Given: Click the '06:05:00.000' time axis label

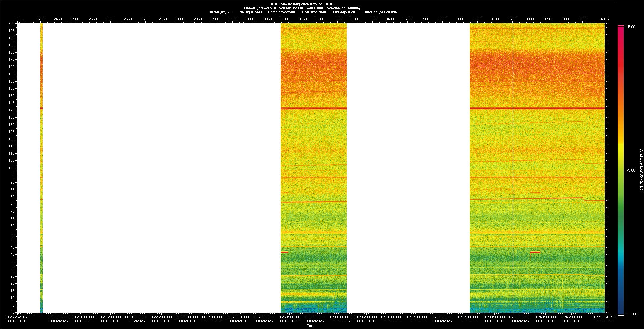Looking at the screenshot, I should pyautogui.click(x=59, y=317).
